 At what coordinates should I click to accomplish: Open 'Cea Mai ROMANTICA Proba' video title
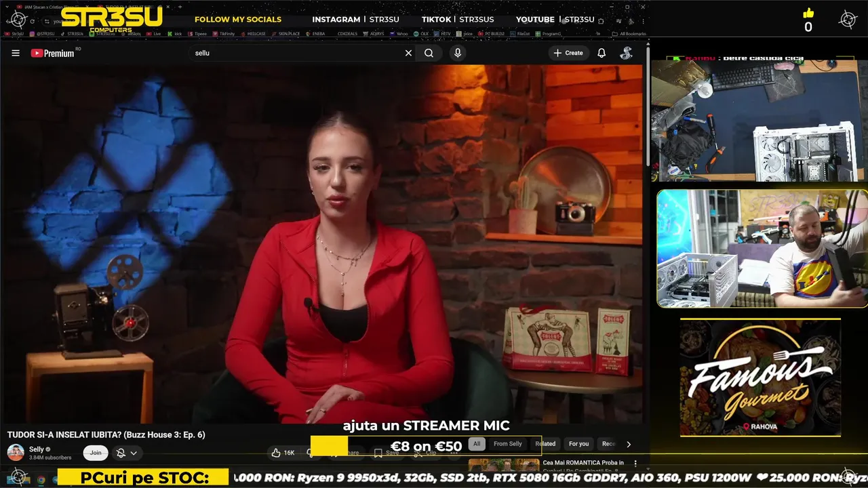click(x=583, y=463)
